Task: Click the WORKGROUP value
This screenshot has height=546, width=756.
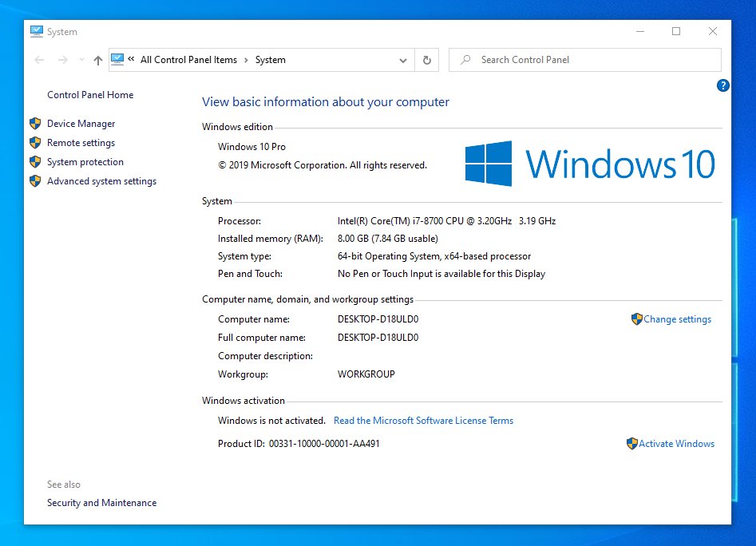Action: point(366,374)
